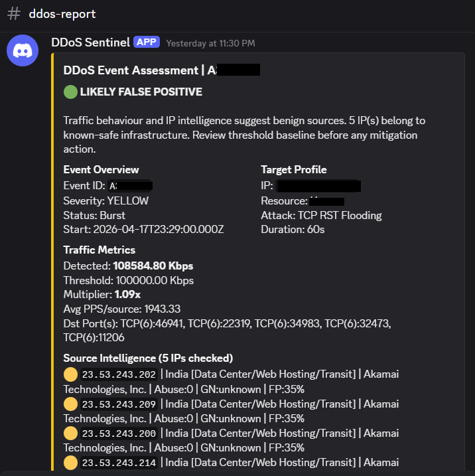Click yellow circle beside IP 23.53.243.200

(x=70, y=433)
